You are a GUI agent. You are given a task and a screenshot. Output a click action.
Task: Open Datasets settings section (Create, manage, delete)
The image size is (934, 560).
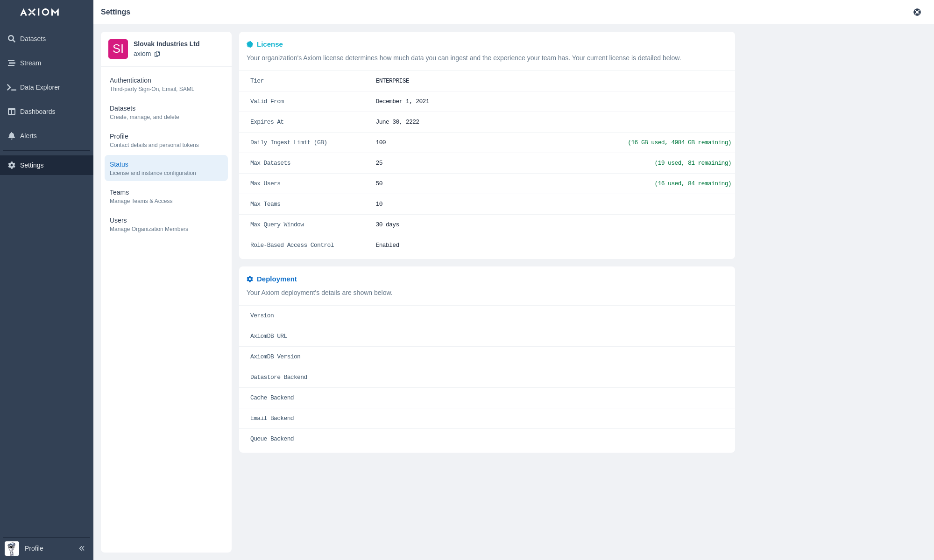(166, 112)
